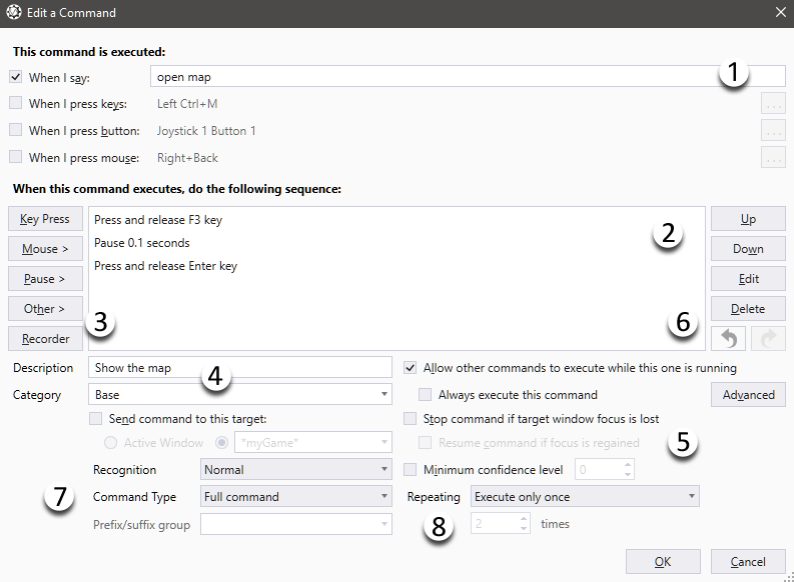
Task: Open key picker beside Left Ctrl+M
Action: click(772, 103)
